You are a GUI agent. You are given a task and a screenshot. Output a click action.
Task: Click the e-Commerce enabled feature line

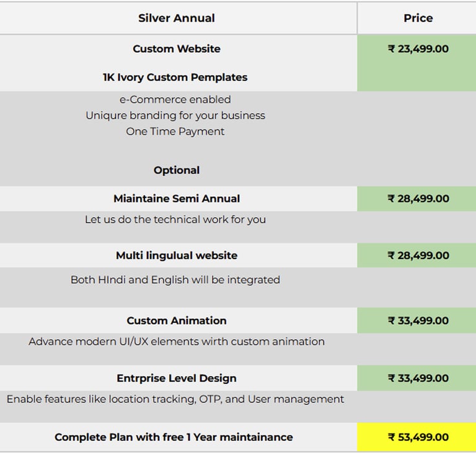175,99
